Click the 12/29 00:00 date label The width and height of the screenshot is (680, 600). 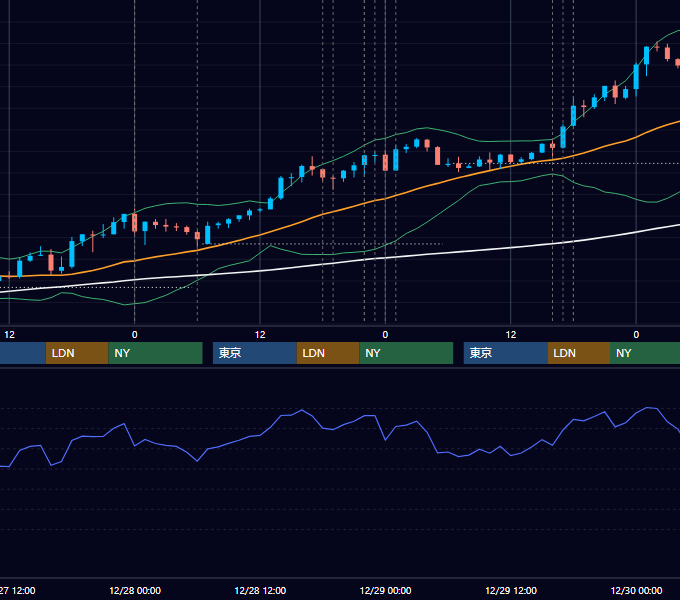pyautogui.click(x=386, y=590)
